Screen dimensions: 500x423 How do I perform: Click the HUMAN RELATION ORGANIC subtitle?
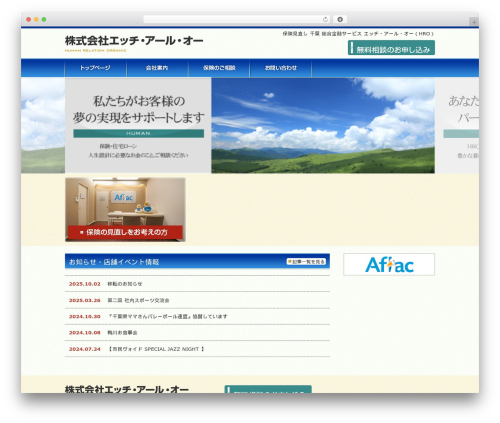[x=95, y=51]
